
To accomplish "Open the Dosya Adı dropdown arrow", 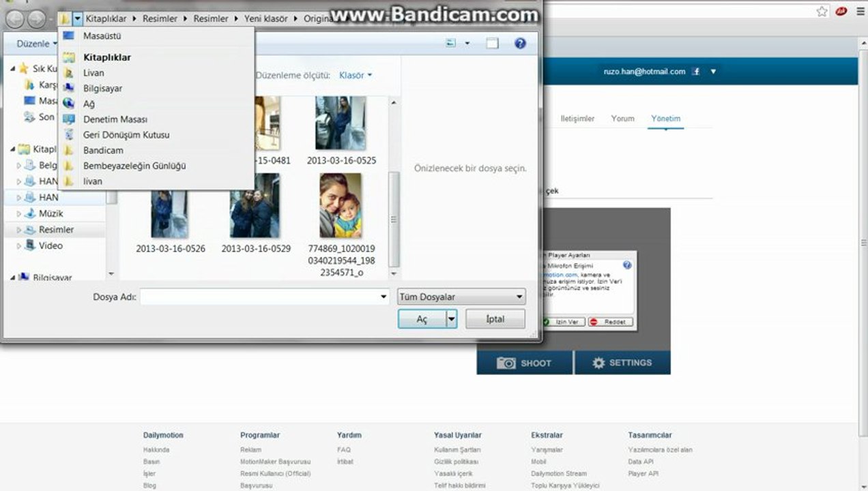I will 384,297.
